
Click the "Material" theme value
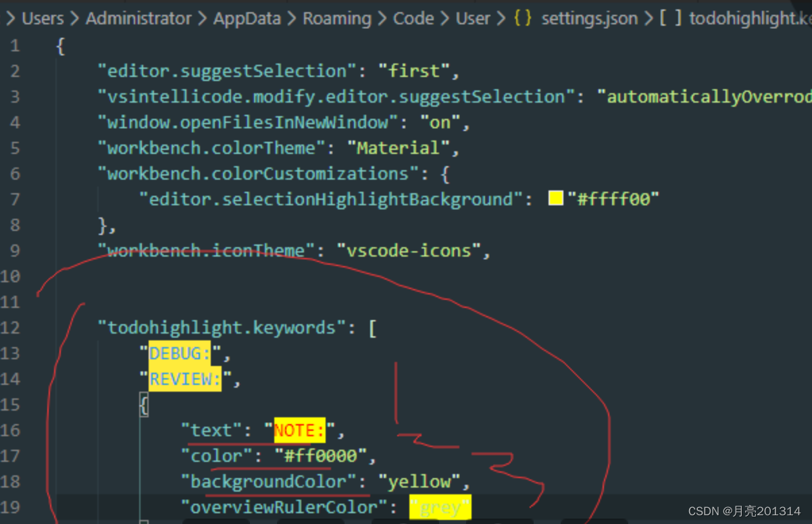(398, 148)
